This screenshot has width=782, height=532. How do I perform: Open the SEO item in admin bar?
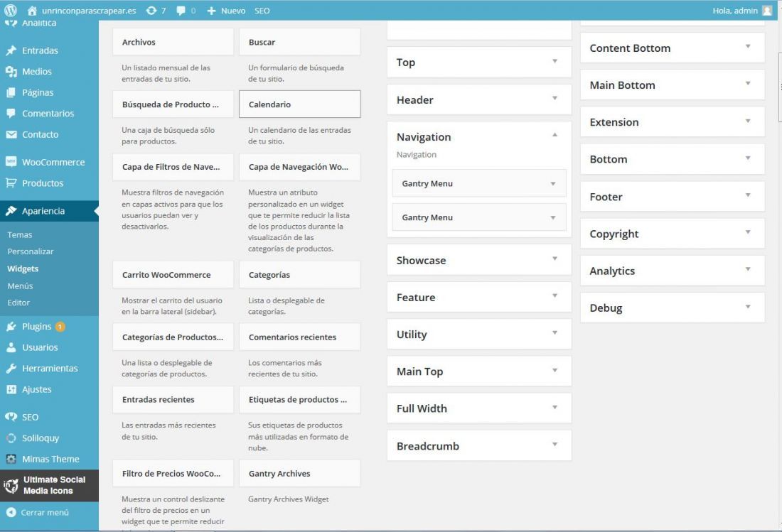[262, 11]
